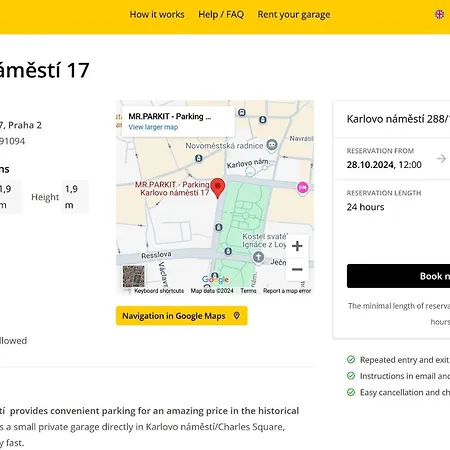Image resolution: width=450 pixels, height=450 pixels.
Task: Click View larger map link
Action: tap(153, 127)
